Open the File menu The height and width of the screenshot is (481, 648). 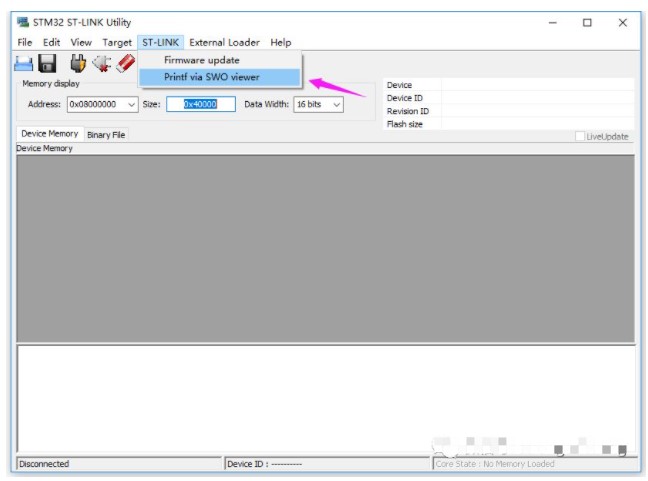[25, 43]
